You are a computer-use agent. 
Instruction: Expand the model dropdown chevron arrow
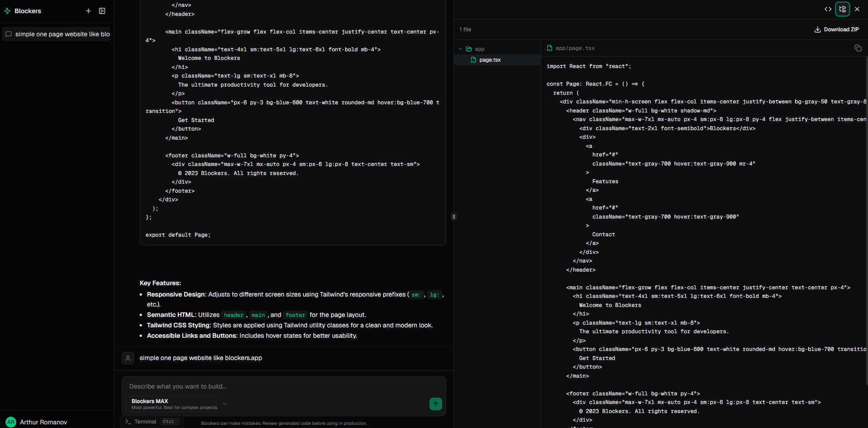click(225, 404)
